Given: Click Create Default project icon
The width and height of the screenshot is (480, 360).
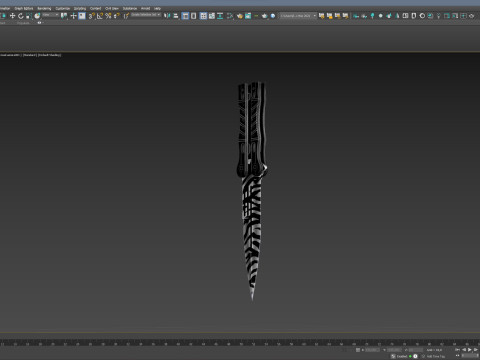Looking at the screenshot, I should tap(337, 16).
